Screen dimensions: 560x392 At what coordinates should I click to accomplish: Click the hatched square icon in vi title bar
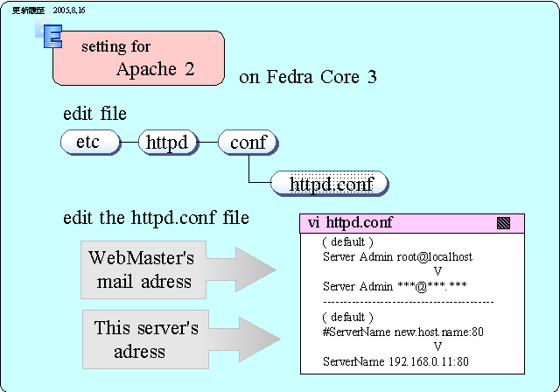click(503, 223)
